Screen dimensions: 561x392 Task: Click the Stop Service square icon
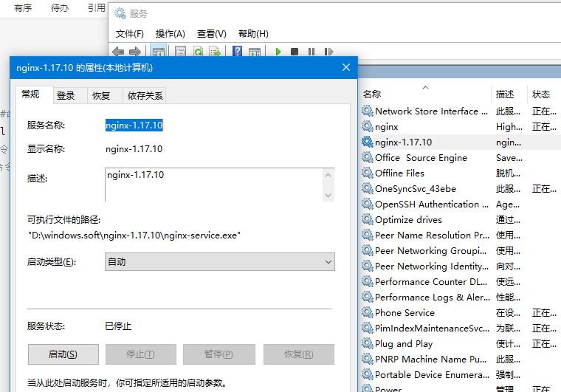point(295,52)
